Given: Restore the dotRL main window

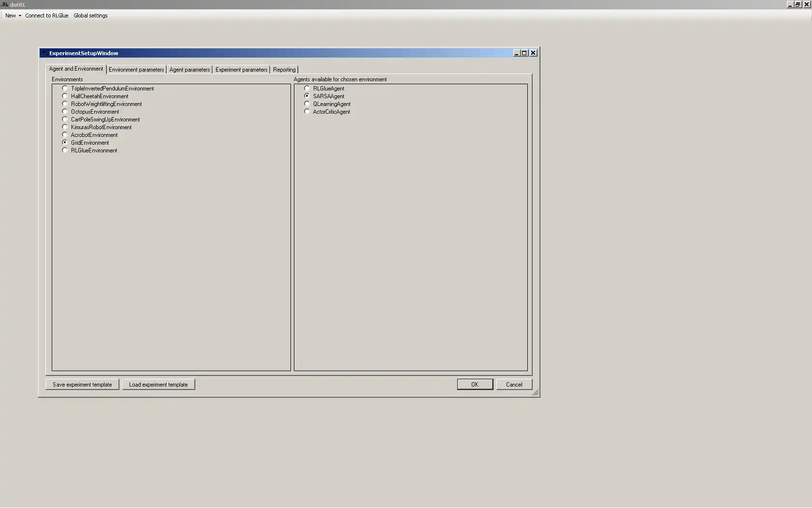Looking at the screenshot, I should click(797, 4).
